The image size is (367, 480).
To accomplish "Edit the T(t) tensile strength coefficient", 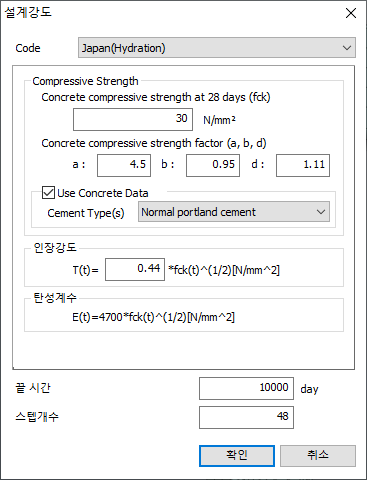I will pyautogui.click(x=135, y=269).
